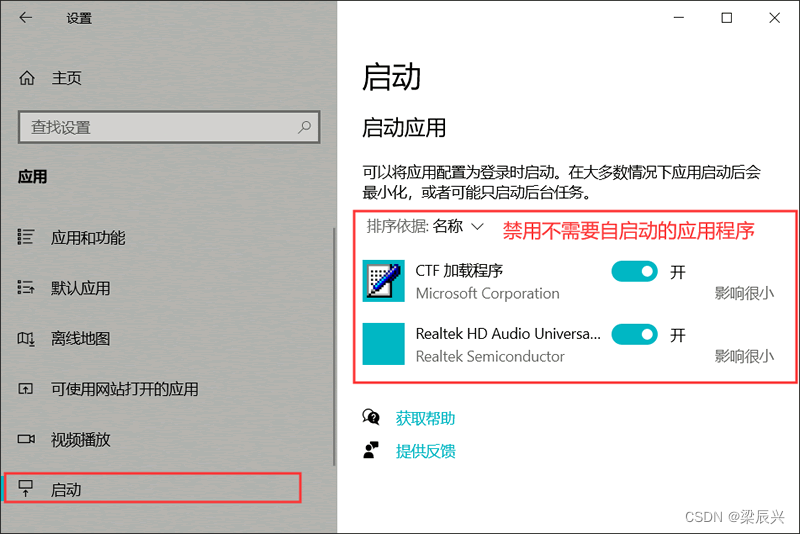Click Realtek Semiconductor publisher text
Image resolution: width=800 pixels, height=534 pixels.
(490, 357)
